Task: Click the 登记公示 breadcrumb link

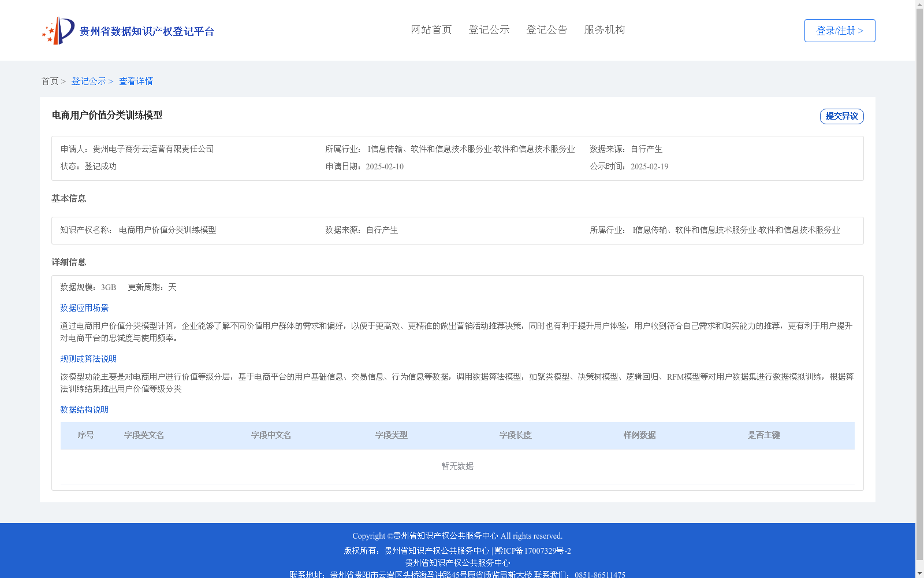Action: [88, 81]
